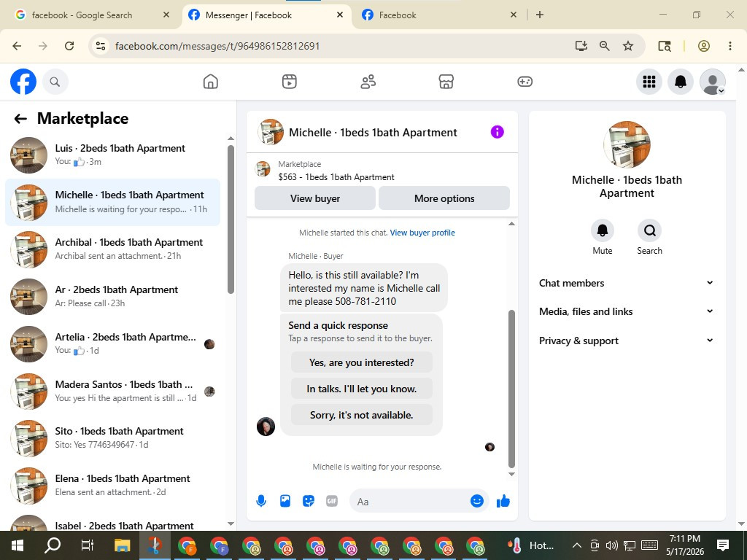Search in conversation icon

click(x=649, y=230)
